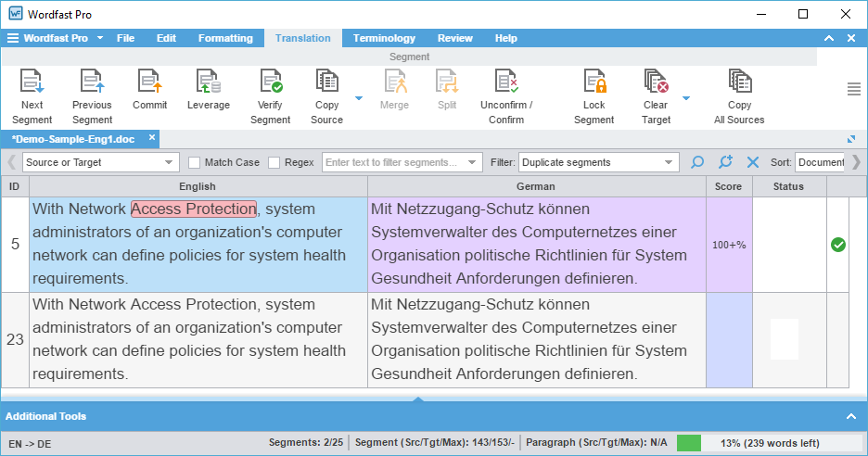
Task: Toggle Unconfirm / Confirm status
Action: tap(506, 96)
